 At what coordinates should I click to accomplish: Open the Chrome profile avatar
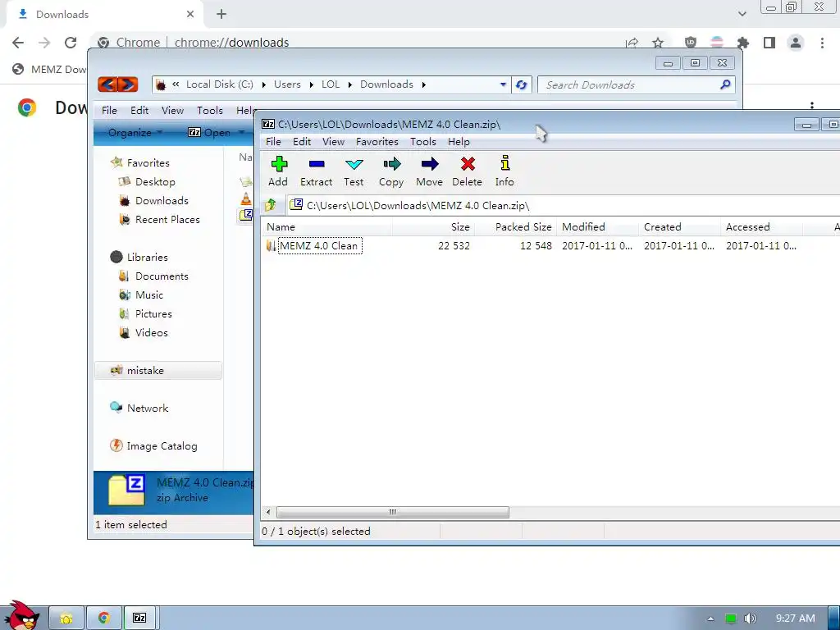pos(796,43)
